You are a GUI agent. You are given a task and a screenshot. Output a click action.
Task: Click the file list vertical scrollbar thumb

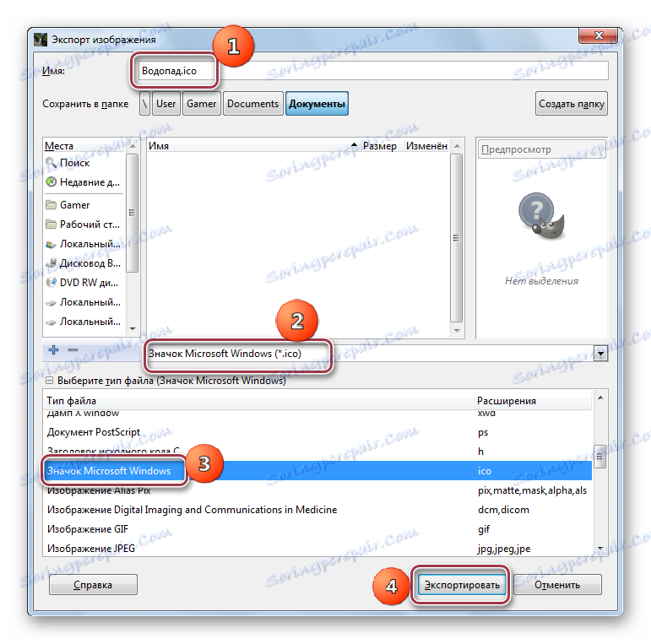point(456,238)
